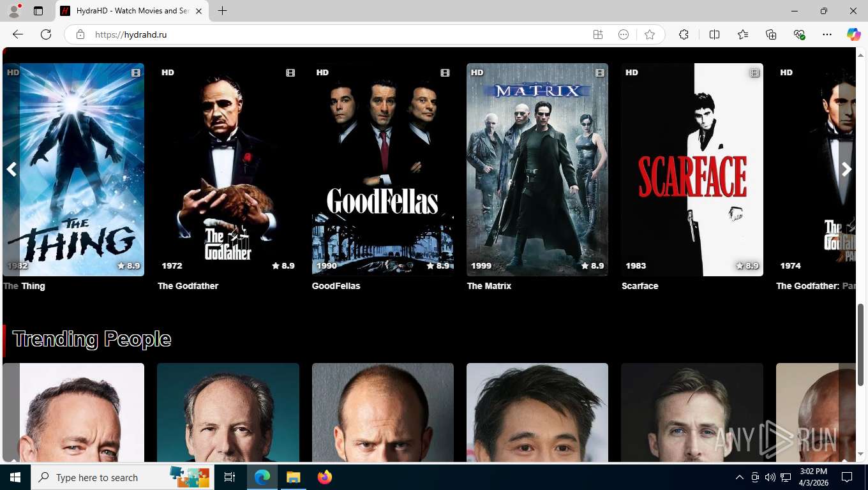868x490 pixels.
Task: Open the Extensions puzzle icon
Action: 684,34
